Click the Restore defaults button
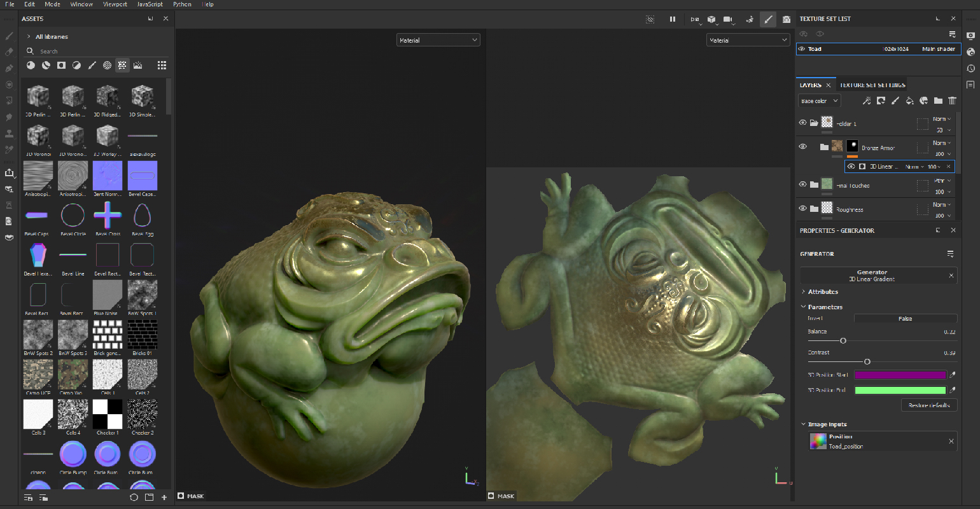 (928, 405)
